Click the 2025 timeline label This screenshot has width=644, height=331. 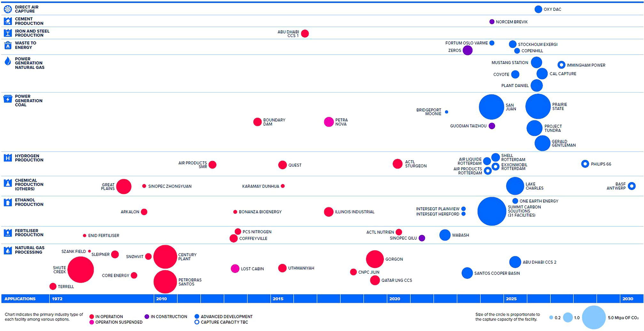click(511, 299)
